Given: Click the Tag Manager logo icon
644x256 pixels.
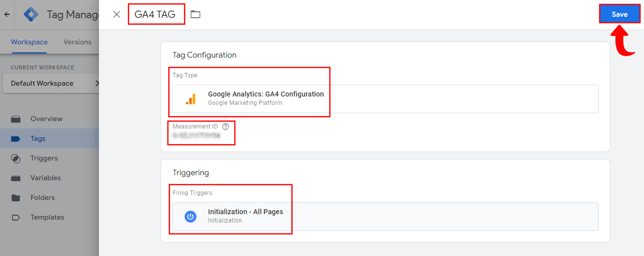Looking at the screenshot, I should tap(31, 14).
